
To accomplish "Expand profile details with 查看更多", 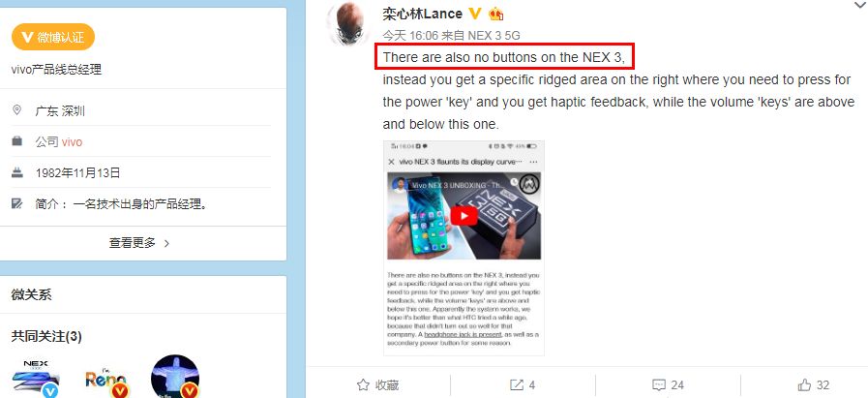I will pyautogui.click(x=139, y=243).
